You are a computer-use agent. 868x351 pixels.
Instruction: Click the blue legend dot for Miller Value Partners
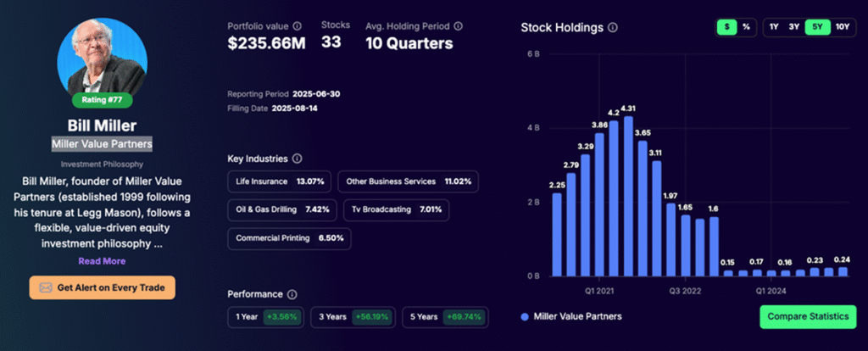(525, 317)
